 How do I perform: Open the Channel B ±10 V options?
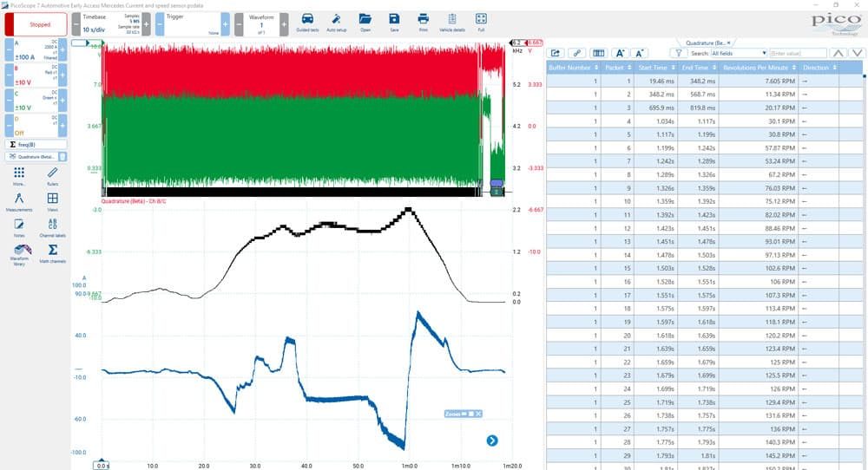36,75
